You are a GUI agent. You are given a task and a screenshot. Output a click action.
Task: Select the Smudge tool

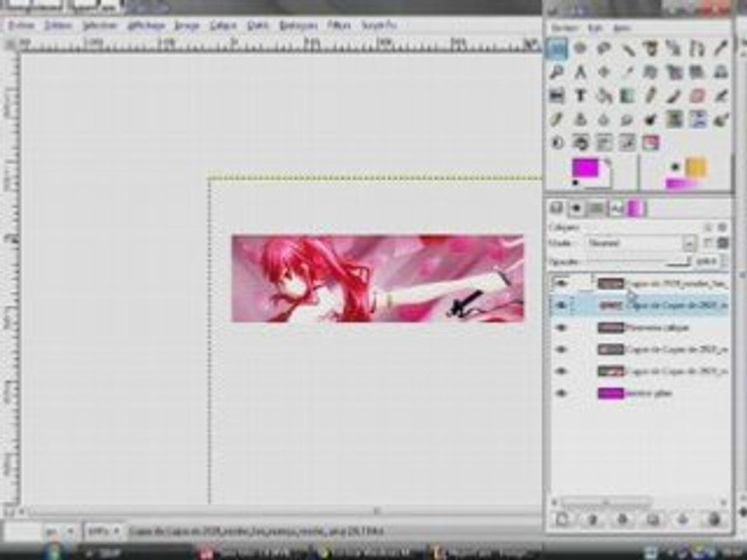(x=627, y=119)
